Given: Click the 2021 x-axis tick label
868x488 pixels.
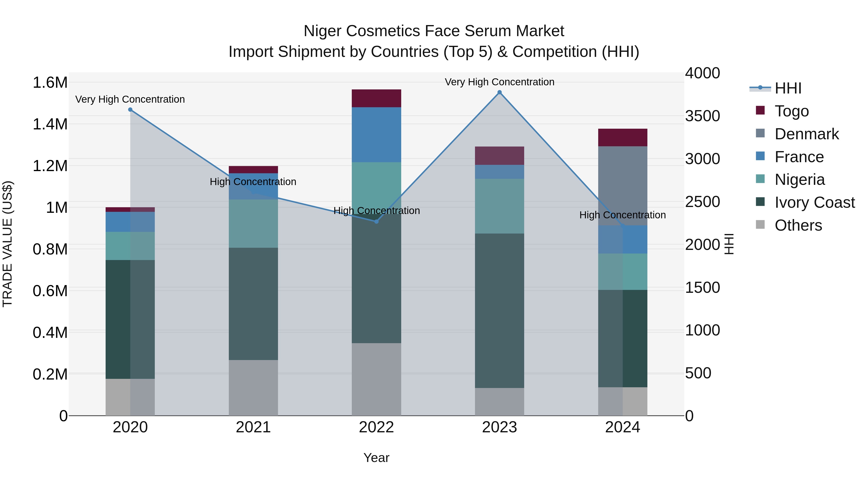Looking at the screenshot, I should click(x=253, y=427).
